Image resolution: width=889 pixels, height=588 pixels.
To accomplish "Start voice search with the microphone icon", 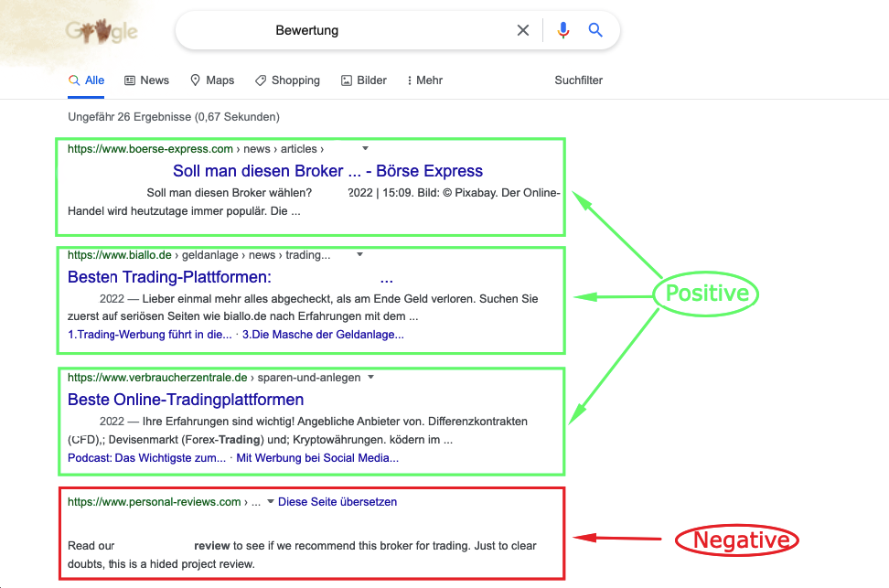I will pos(563,30).
